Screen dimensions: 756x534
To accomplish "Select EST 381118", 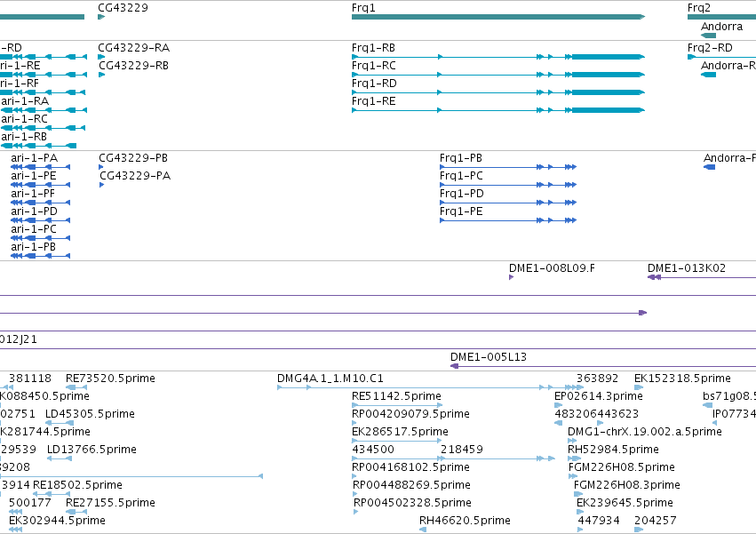I will click(x=30, y=379).
